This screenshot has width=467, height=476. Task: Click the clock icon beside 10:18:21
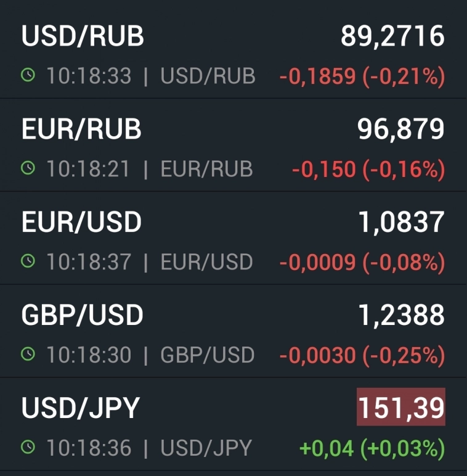28,168
